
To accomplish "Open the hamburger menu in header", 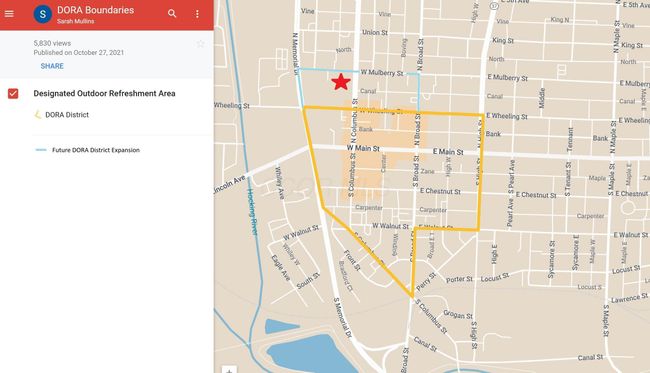I will (x=9, y=14).
